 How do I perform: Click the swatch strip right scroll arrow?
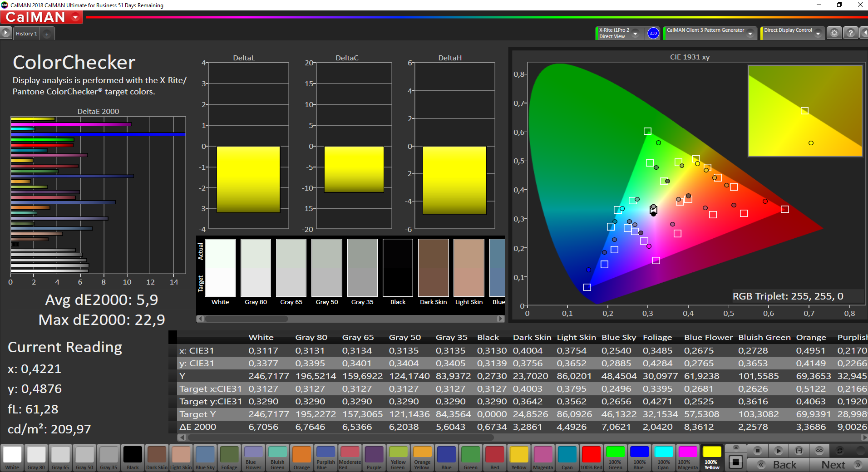501,319
